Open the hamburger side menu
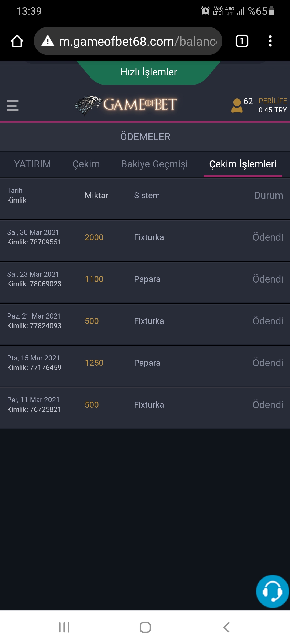The width and height of the screenshot is (290, 644). pyautogui.click(x=13, y=105)
